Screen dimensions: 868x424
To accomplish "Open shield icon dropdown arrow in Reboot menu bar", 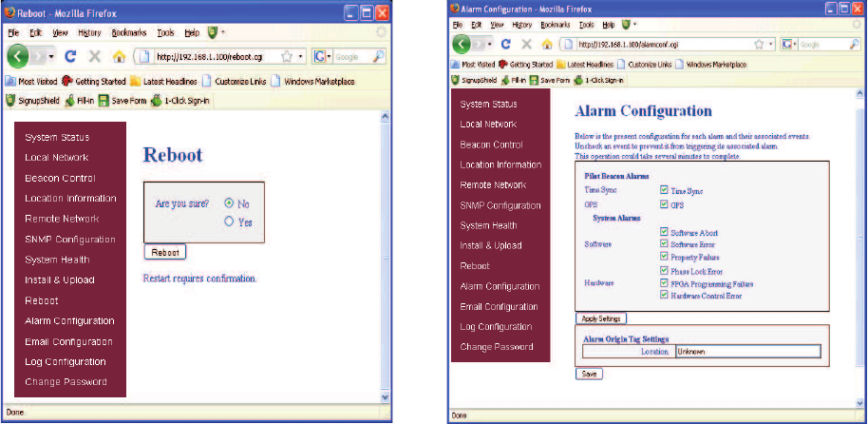I will click(x=222, y=32).
